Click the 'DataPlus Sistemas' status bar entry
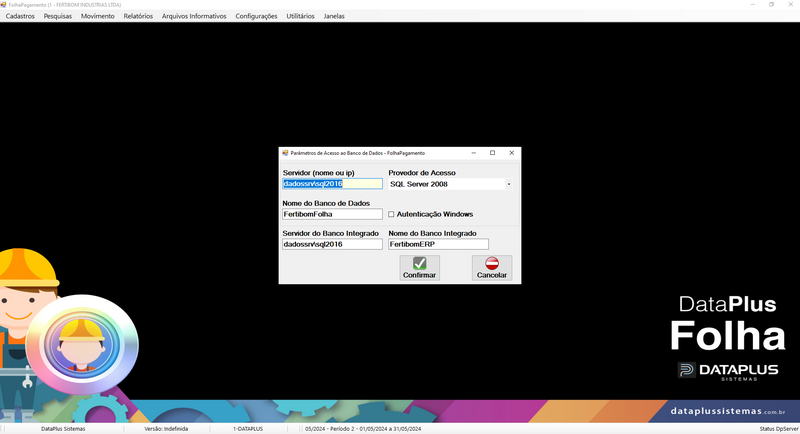Viewport: 800px width, 434px height. (x=63, y=429)
